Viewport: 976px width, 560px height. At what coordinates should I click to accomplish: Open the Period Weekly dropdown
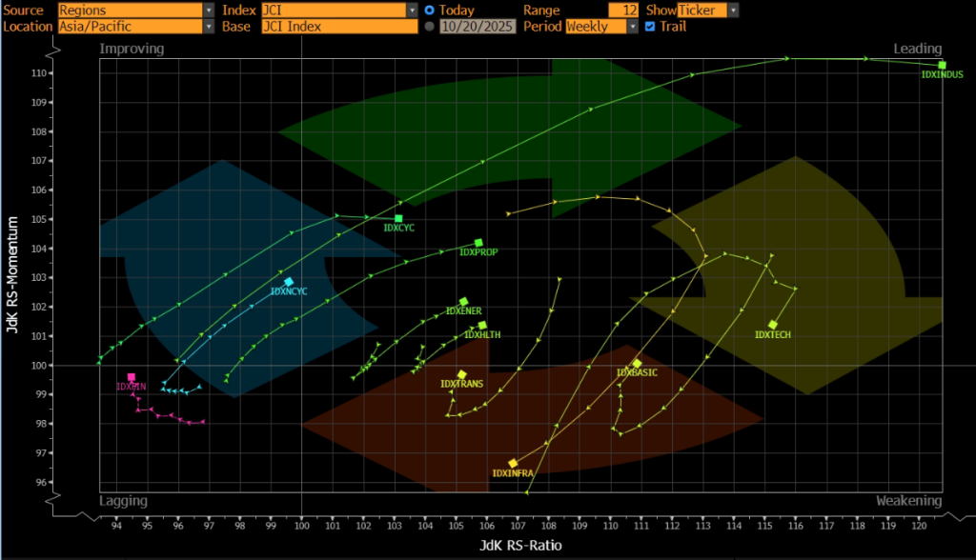[x=632, y=27]
